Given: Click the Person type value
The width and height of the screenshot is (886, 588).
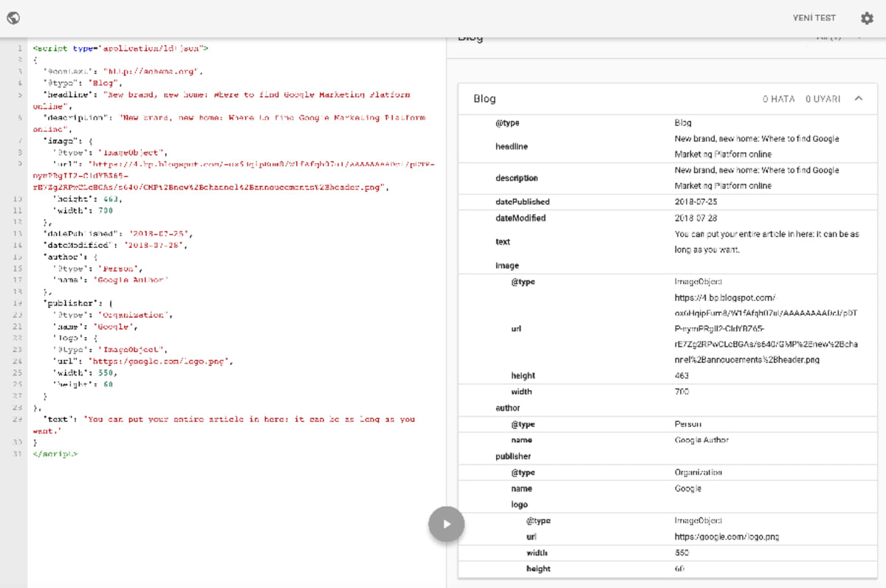Looking at the screenshot, I should (688, 424).
